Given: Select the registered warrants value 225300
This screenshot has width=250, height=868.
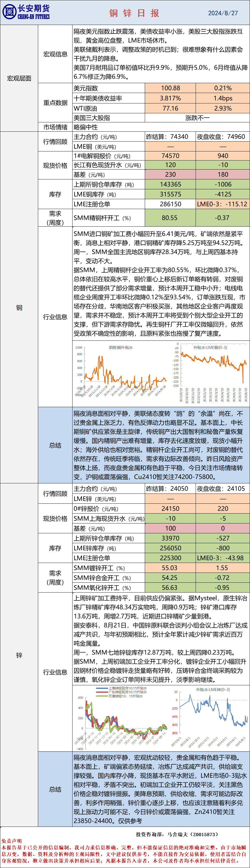Looking at the screenshot, I should (x=170, y=558).
